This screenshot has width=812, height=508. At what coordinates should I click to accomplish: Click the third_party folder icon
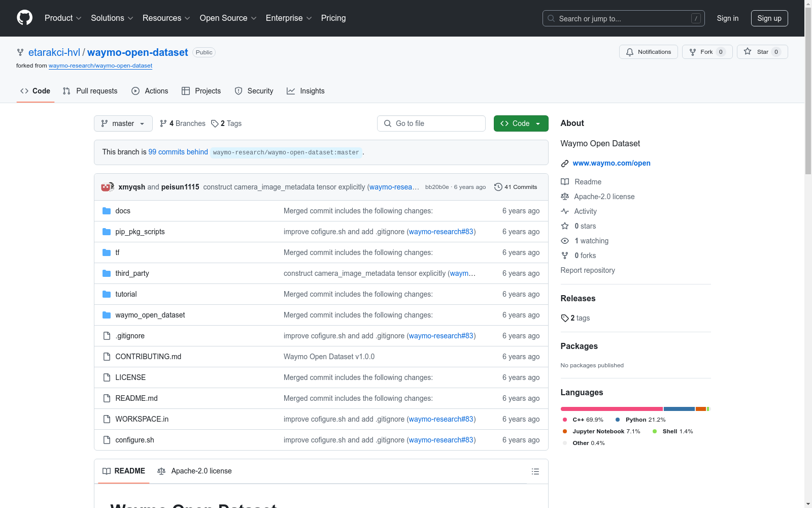107,273
